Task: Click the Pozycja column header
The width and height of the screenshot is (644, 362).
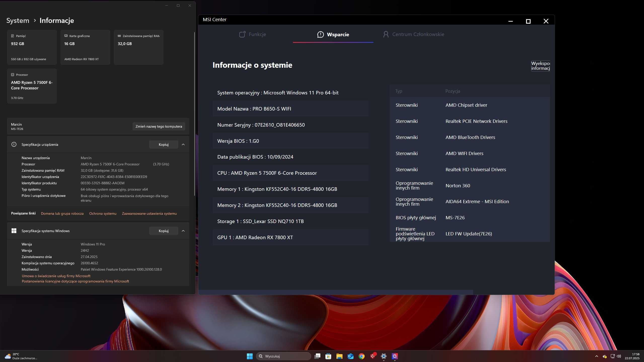Action: pos(452,91)
